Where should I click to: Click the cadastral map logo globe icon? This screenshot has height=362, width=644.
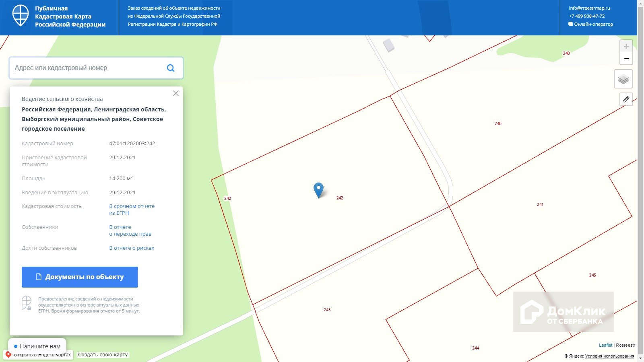tap(21, 16)
